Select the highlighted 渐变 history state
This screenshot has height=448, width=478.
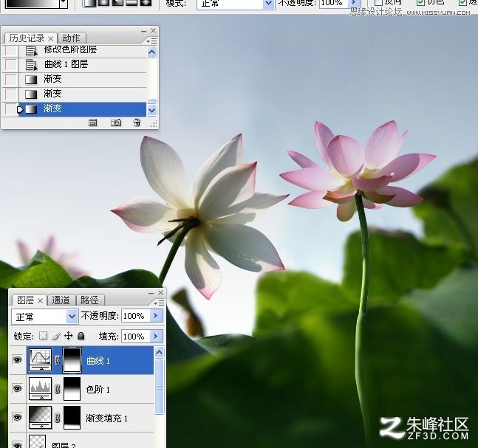[83, 109]
